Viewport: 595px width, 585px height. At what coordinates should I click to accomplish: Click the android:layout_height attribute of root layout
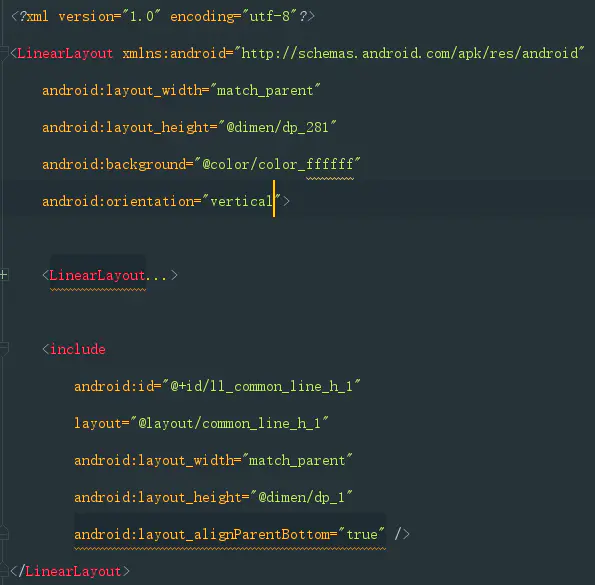click(125, 127)
